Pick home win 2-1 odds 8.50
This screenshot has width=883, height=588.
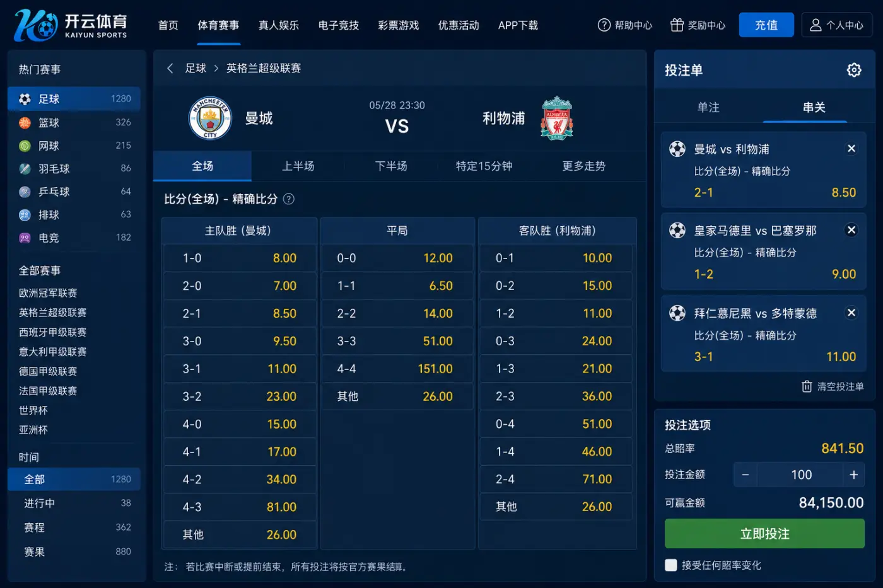click(x=240, y=313)
